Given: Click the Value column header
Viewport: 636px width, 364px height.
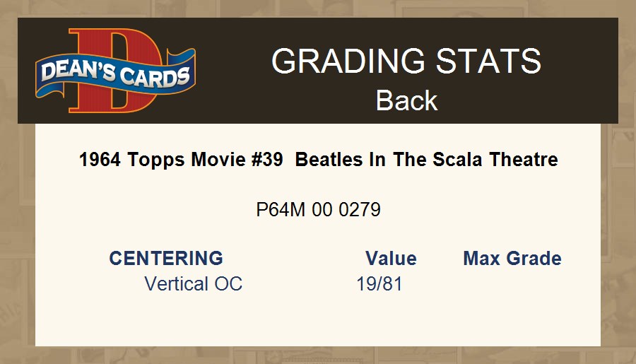Looking at the screenshot, I should pyautogui.click(x=391, y=259).
